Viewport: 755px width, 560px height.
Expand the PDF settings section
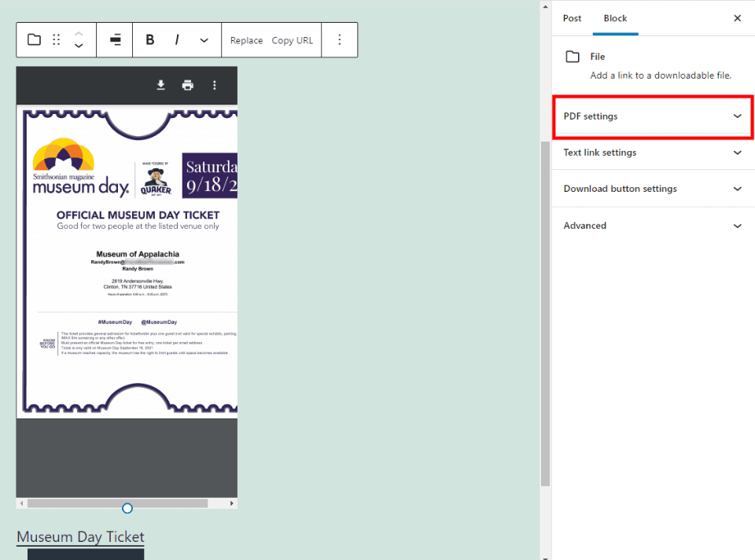pos(653,116)
